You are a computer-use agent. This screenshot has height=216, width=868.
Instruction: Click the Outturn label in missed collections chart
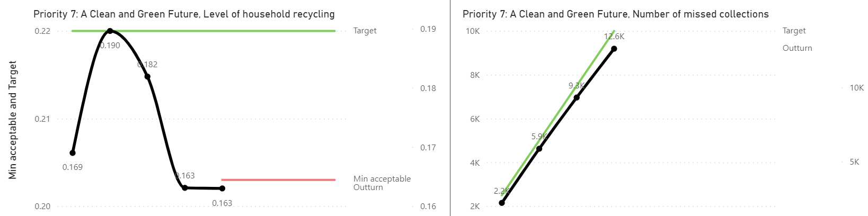click(x=797, y=48)
